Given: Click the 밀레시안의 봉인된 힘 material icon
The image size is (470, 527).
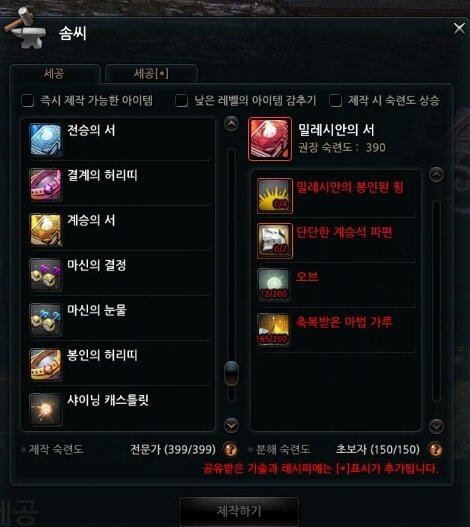Looking at the screenshot, I should (275, 196).
